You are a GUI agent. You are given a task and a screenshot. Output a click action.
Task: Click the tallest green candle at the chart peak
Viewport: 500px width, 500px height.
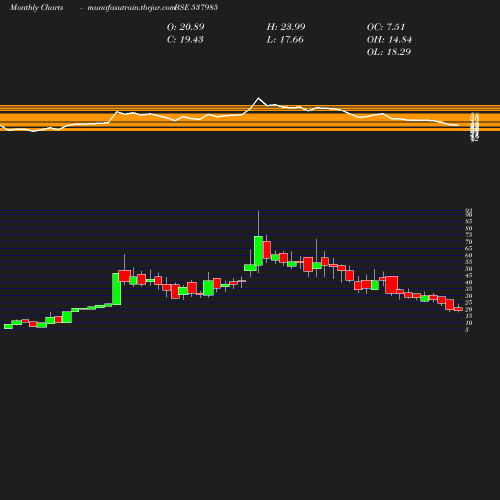click(x=258, y=251)
